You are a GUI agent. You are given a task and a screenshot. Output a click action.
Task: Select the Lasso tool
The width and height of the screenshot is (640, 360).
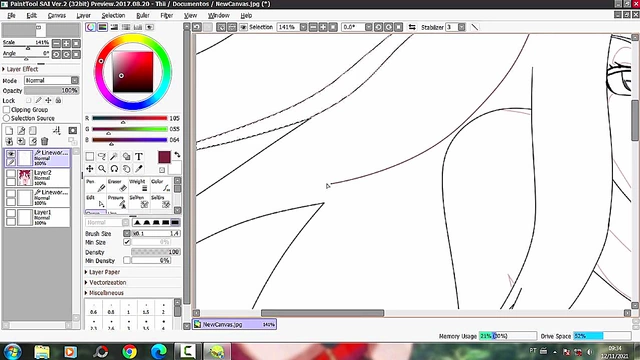[102, 157]
